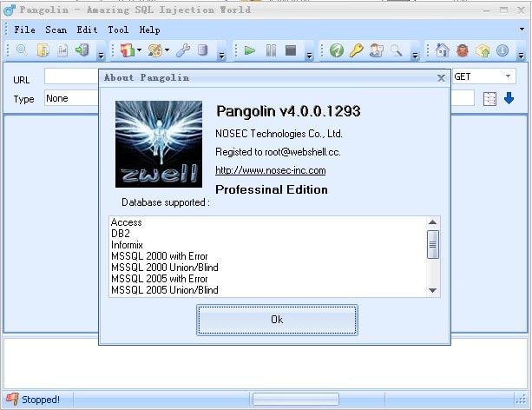This screenshot has width=532, height=410.
Task: Click the URL input field
Action: [71, 76]
